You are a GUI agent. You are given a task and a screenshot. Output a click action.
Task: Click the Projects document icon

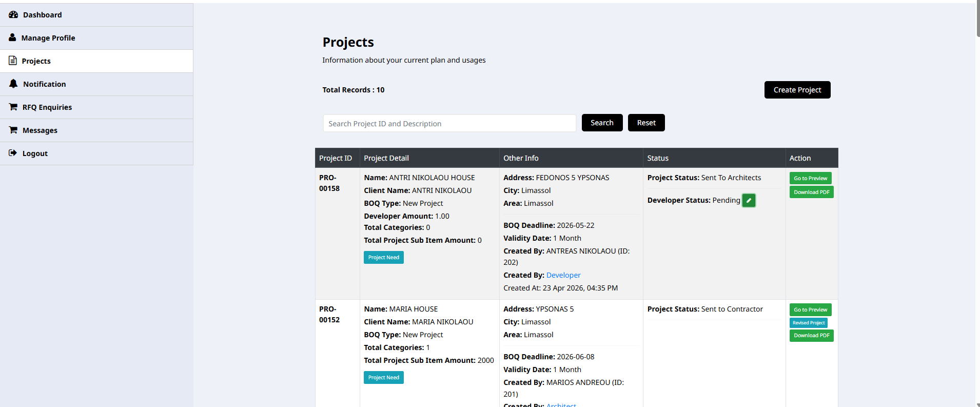13,61
